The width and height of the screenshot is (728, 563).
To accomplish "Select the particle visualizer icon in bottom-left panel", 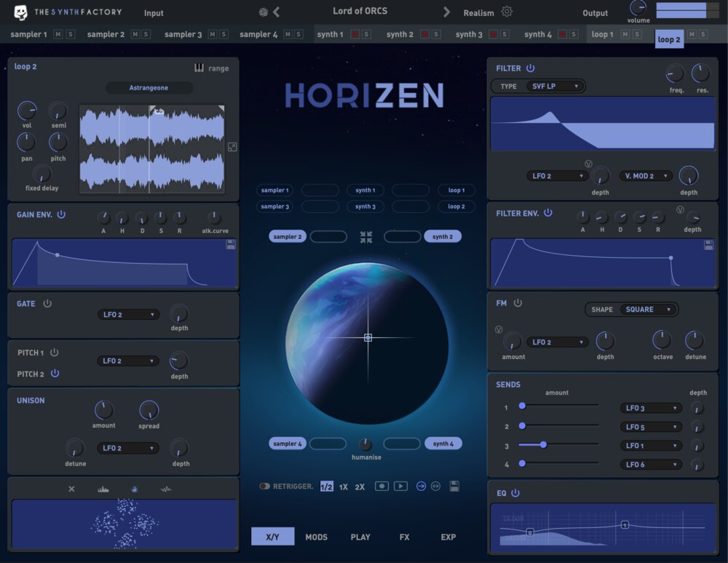I will click(134, 489).
